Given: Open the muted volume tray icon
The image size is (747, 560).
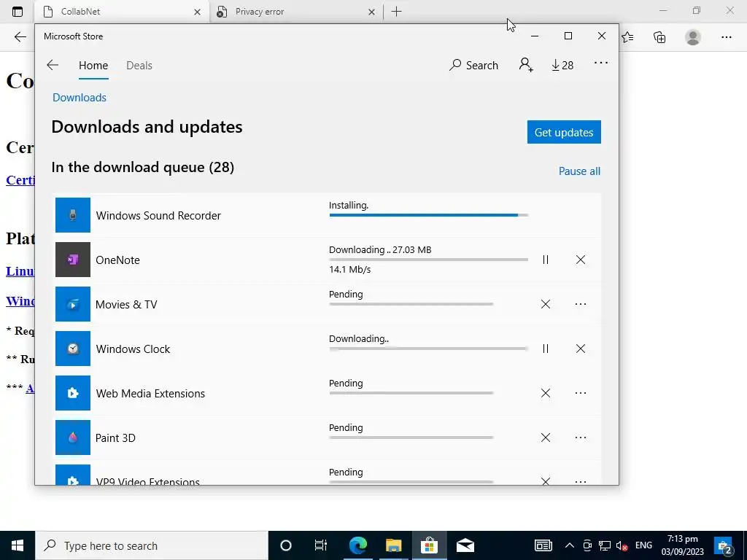Looking at the screenshot, I should pos(622,545).
